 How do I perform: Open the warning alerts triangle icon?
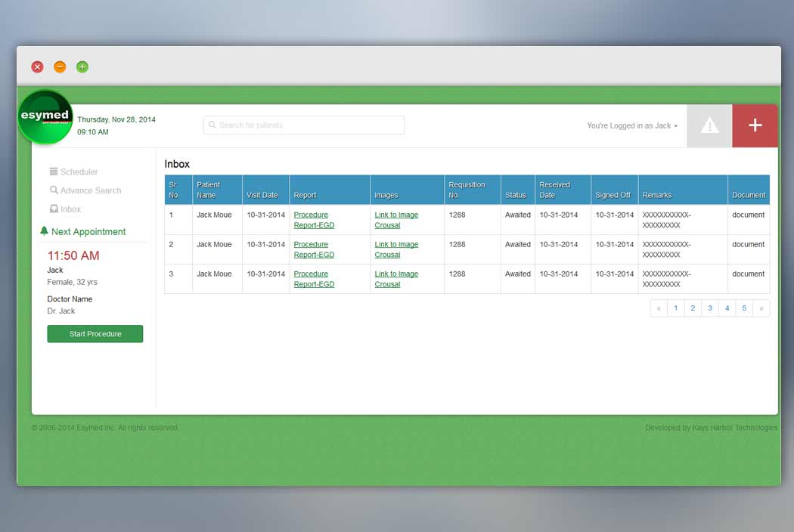click(x=709, y=125)
